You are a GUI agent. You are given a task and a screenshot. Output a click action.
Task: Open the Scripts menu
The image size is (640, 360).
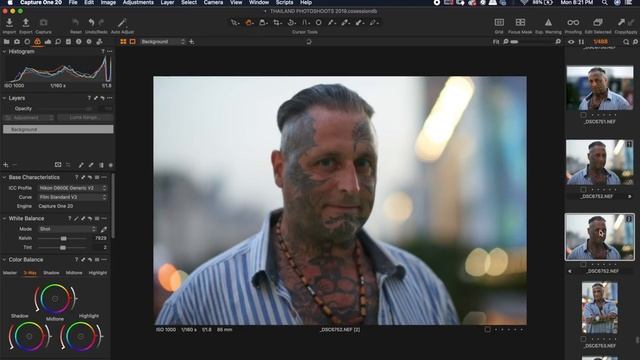[x=284, y=2]
